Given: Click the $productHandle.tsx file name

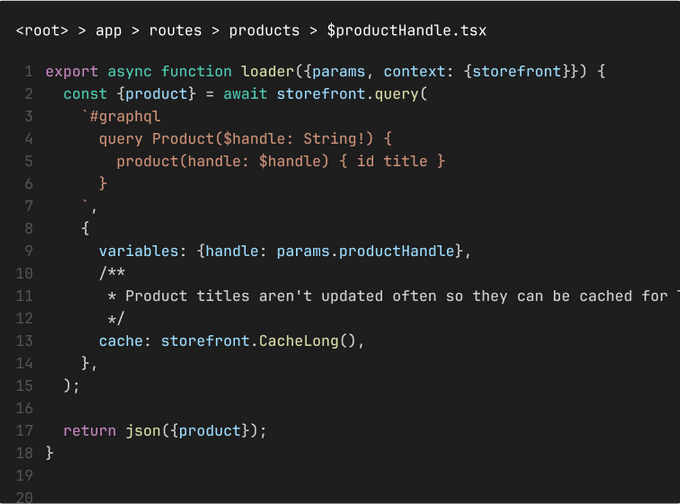Looking at the screenshot, I should pyautogui.click(x=407, y=30).
